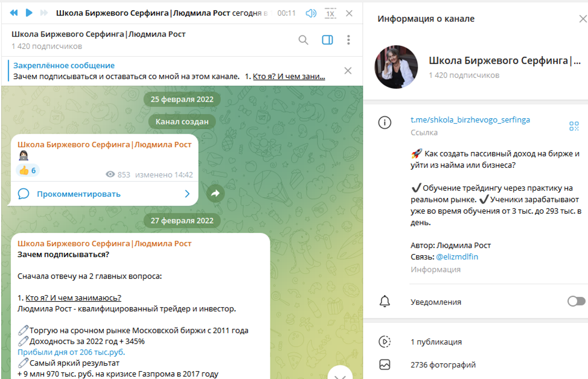588x379 pixels.
Task: Click 'Зачем подписываться?' heading in post
Action: tap(63, 255)
